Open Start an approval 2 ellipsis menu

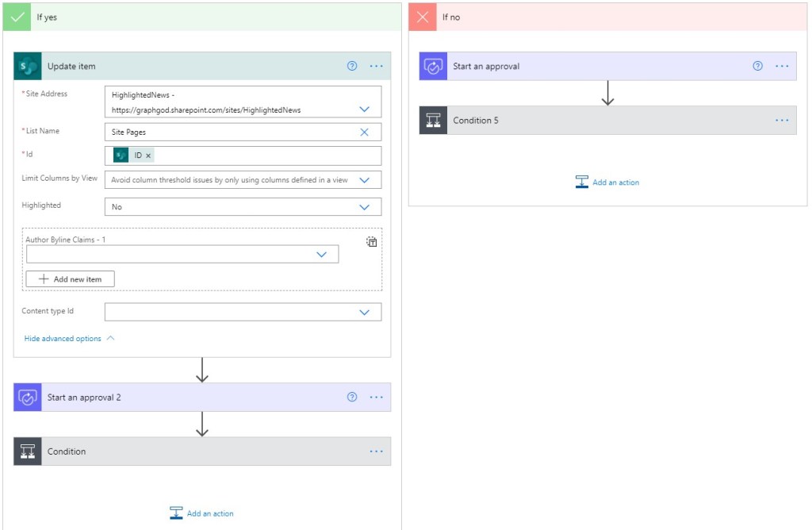376,397
